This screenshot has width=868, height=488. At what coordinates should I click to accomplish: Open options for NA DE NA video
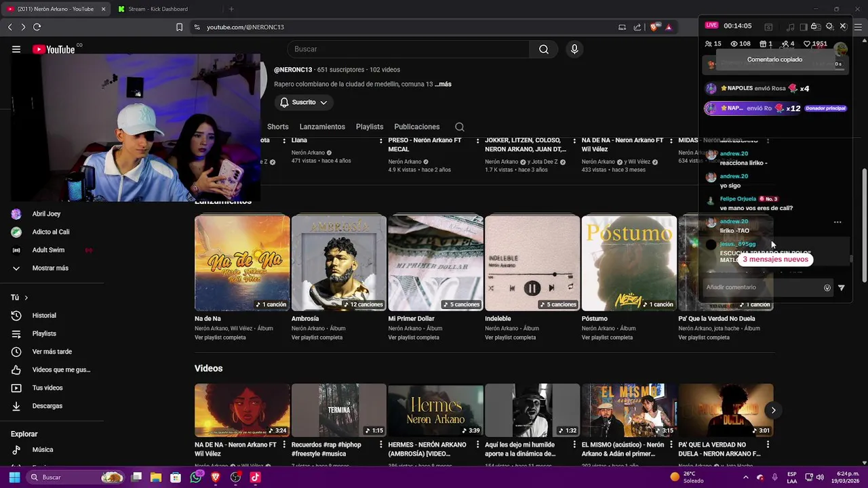click(284, 445)
